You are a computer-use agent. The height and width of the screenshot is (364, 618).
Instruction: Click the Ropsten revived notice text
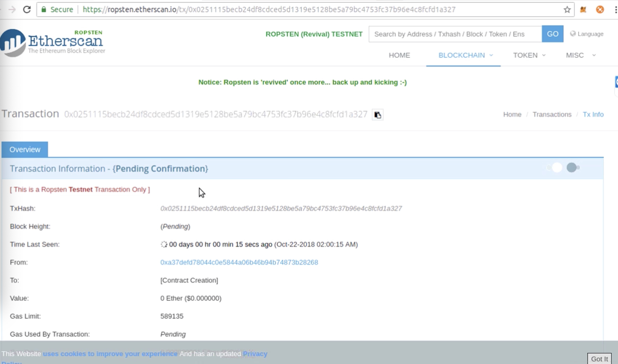[x=302, y=82]
